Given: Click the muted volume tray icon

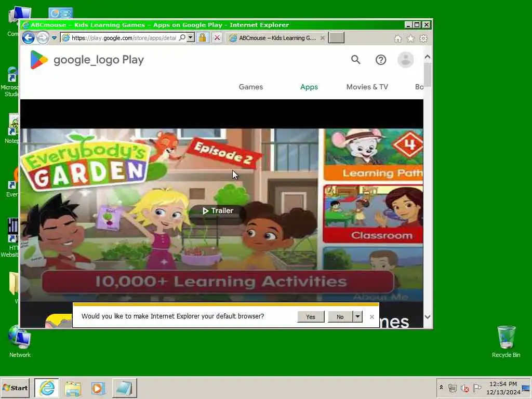Looking at the screenshot, I should pos(465,388).
